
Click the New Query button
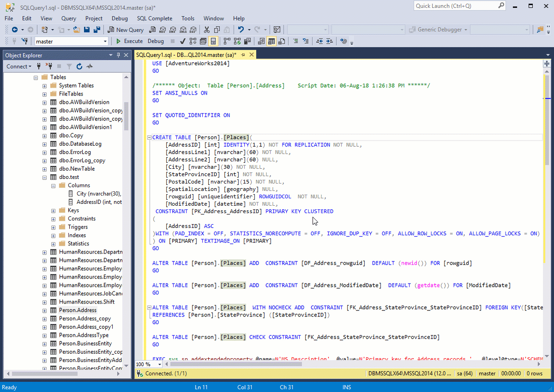coord(126,30)
